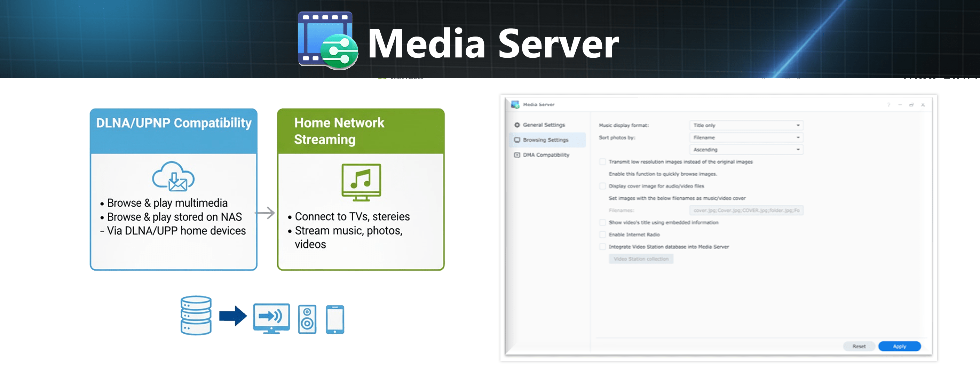The image size is (980, 381).
Task: Select the Media Server icon in the title bar
Action: pyautogui.click(x=516, y=104)
